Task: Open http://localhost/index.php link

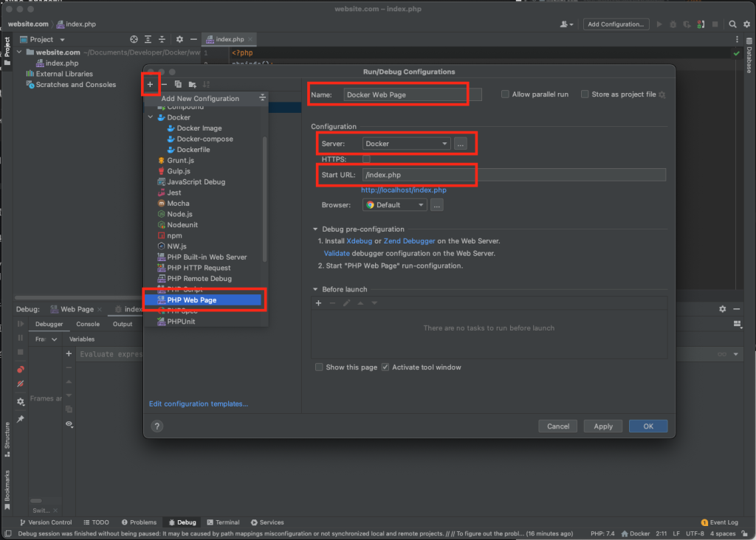Action: [404, 190]
